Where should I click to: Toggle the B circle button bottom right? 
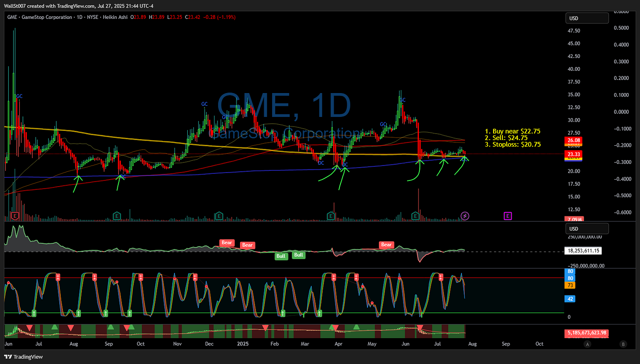click(623, 345)
